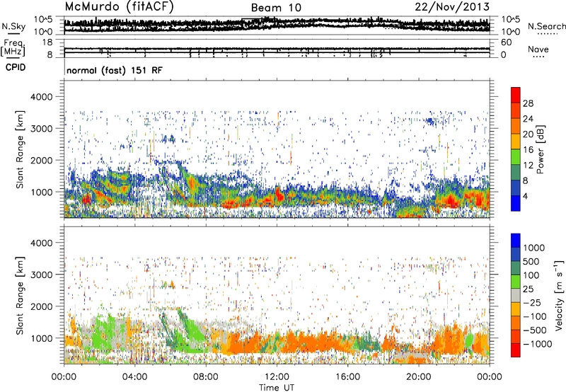Screen dimensions: 566x392
Task: Click the "CPID" label
Action: pos(16,67)
